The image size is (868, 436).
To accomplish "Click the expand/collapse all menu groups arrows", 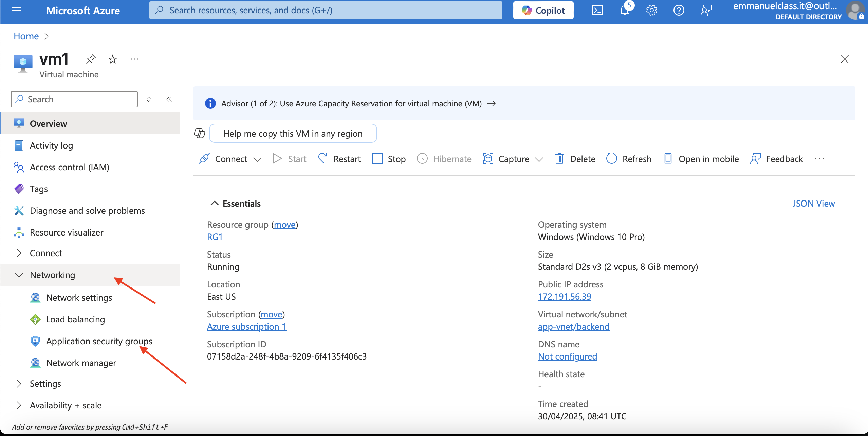I will (x=149, y=99).
